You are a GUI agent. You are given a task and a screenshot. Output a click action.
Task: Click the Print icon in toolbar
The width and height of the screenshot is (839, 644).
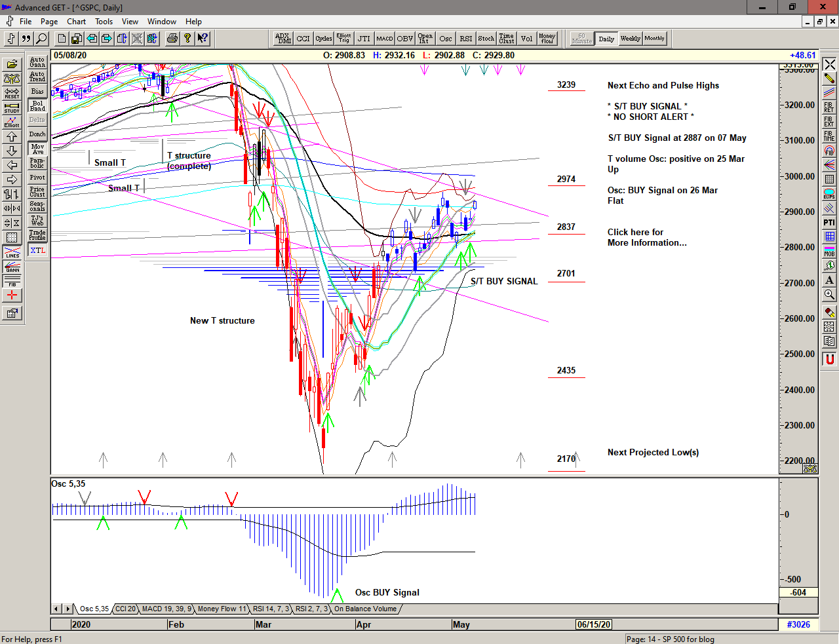tap(172, 39)
